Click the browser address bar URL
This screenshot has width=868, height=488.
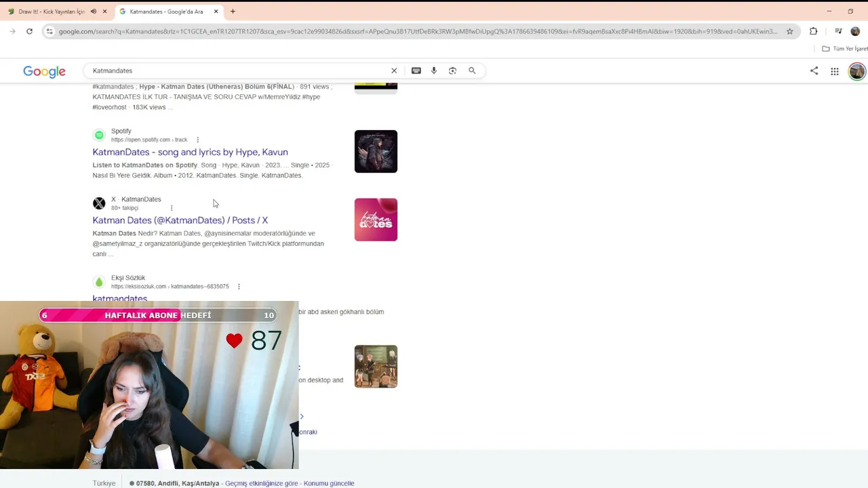[x=418, y=31]
